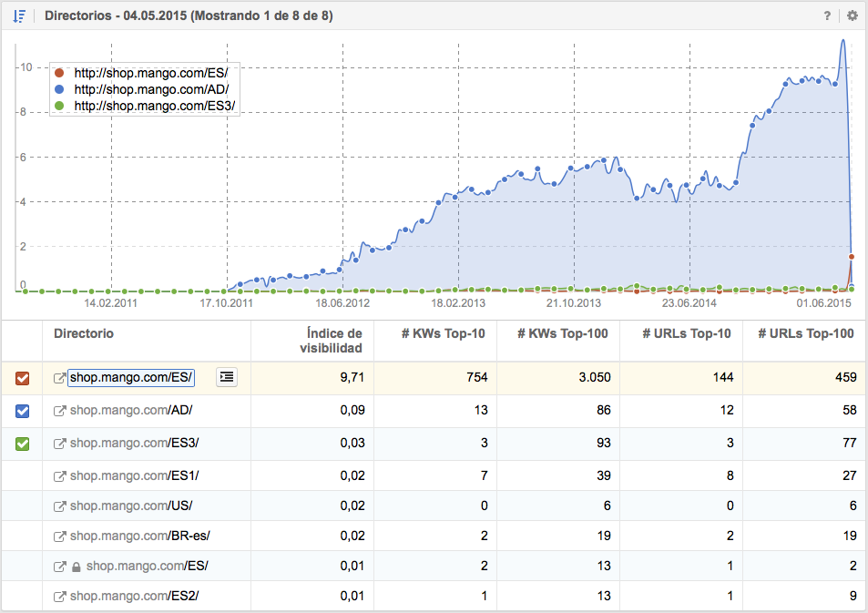
Task: Click the # URLs Top-10 column header
Action: 681,334
